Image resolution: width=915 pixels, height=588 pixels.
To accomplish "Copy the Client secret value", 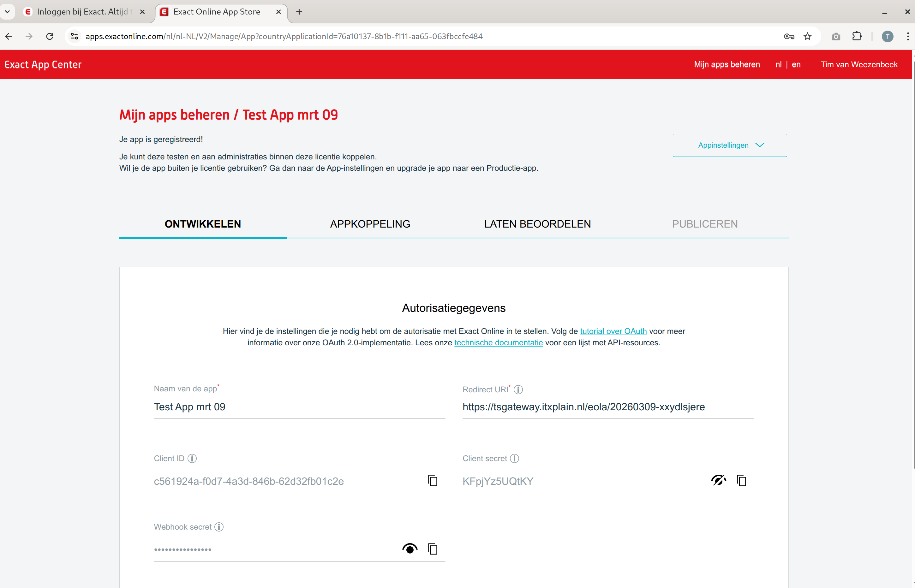I will [x=741, y=480].
